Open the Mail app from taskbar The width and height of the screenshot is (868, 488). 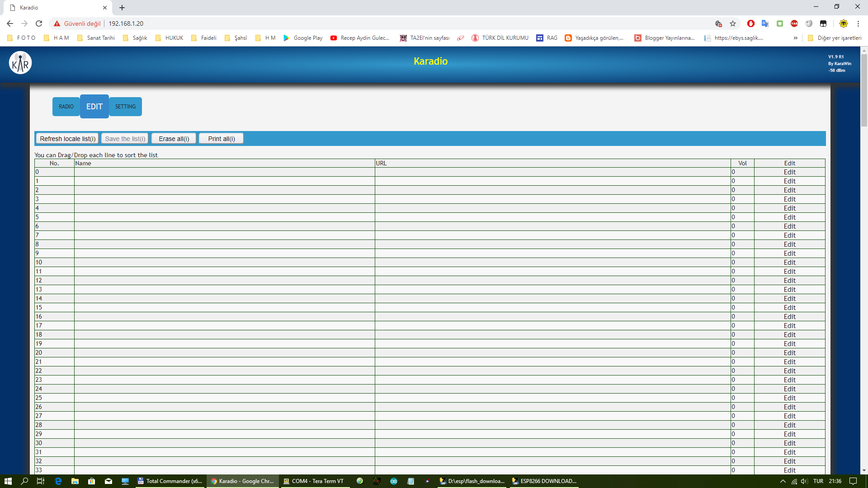click(x=108, y=481)
